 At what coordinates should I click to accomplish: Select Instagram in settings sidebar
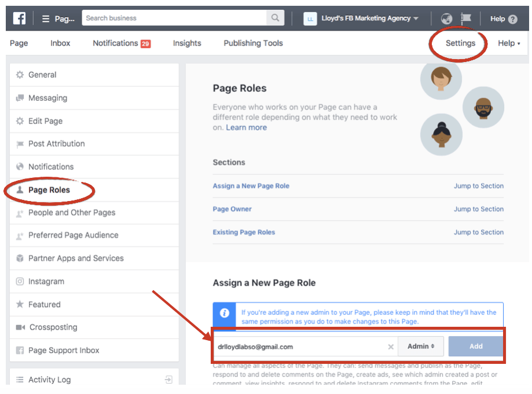click(x=94, y=282)
